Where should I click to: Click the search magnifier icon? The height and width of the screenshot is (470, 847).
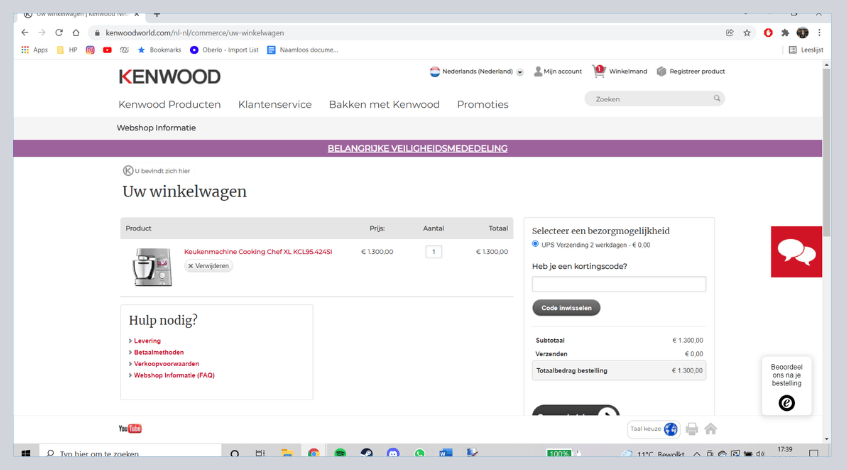pyautogui.click(x=717, y=98)
